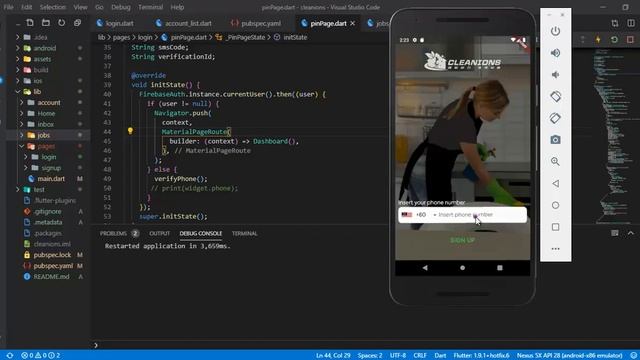This screenshot has height=360, width=640.
Task: Expand the jobs folder
Action: pyautogui.click(x=21, y=135)
